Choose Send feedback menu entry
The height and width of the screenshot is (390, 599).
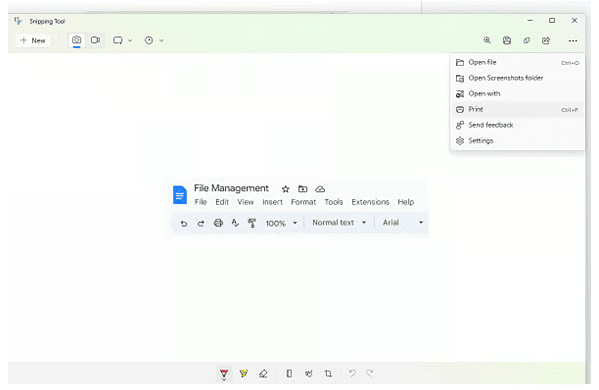pos(517,125)
